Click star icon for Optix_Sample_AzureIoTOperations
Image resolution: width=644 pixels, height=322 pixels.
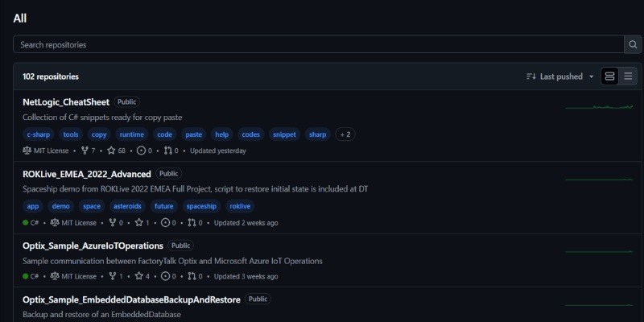(138, 276)
